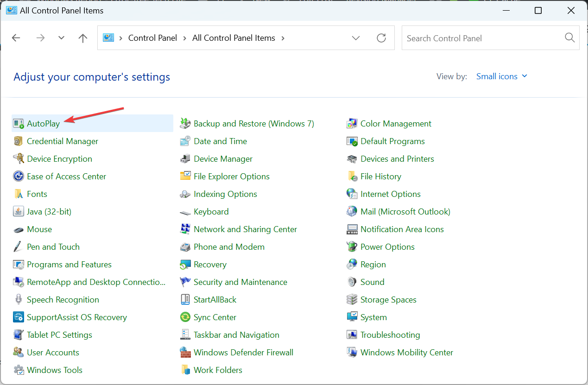Open the Notification Area Icons link
The width and height of the screenshot is (588, 385).
point(402,229)
